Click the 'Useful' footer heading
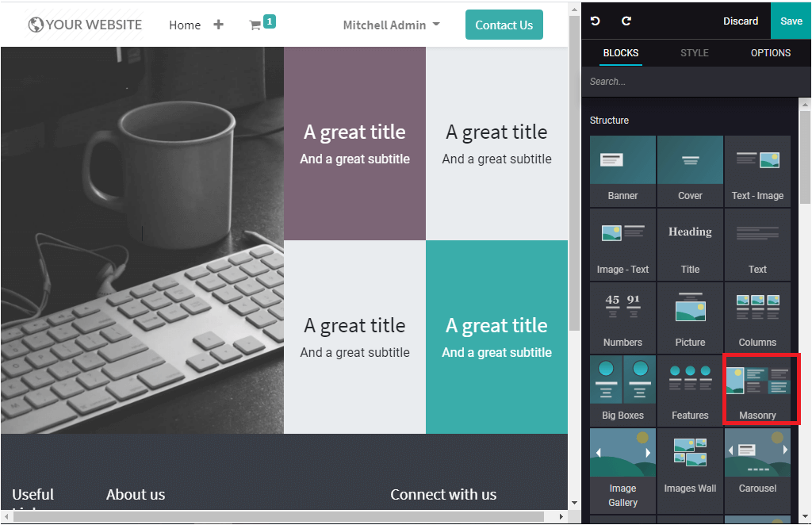 pyautogui.click(x=33, y=494)
